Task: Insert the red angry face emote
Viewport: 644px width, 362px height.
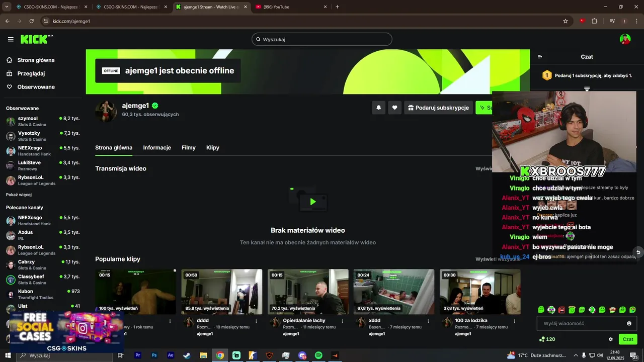Action: [561, 310]
